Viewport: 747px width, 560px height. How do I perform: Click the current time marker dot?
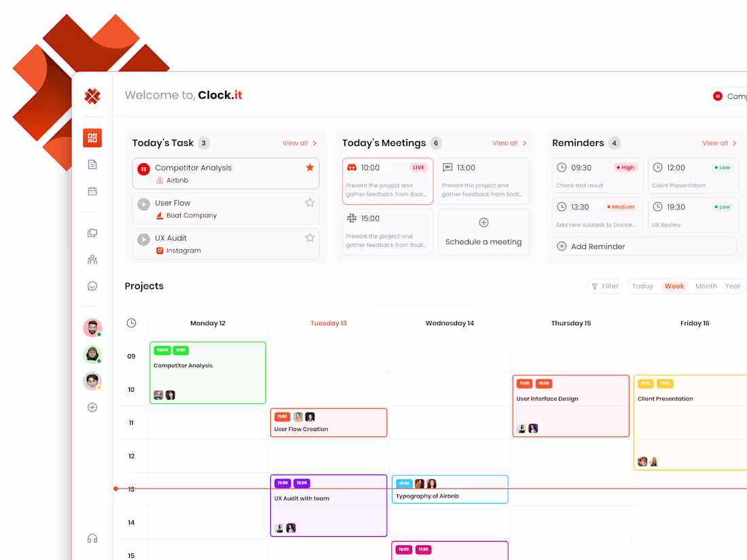click(115, 489)
